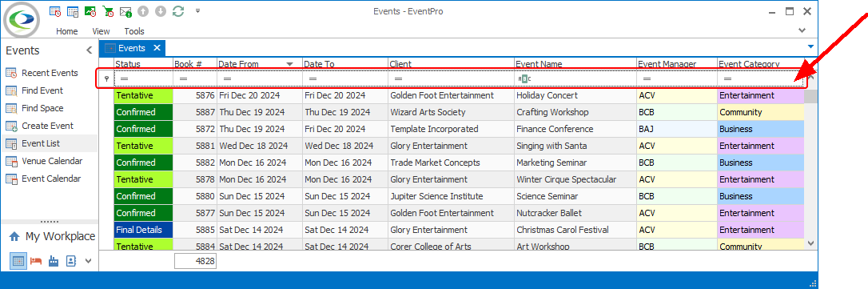Screen dimensions: 868x289
Task: Click the EventPro application logo button
Action: pyautogui.click(x=22, y=19)
